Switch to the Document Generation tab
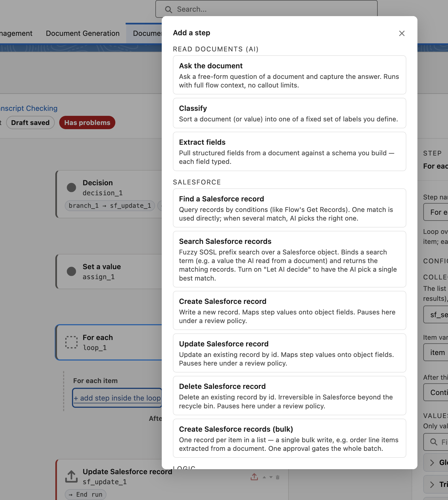 (x=83, y=33)
